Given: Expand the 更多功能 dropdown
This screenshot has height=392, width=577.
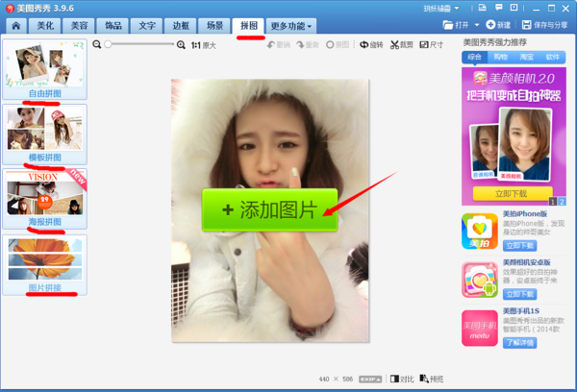Looking at the screenshot, I should pos(291,26).
